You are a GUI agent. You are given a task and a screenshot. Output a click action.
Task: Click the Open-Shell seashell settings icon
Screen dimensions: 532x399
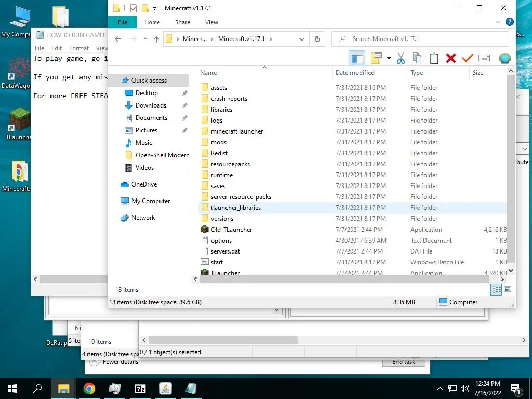[x=505, y=58]
